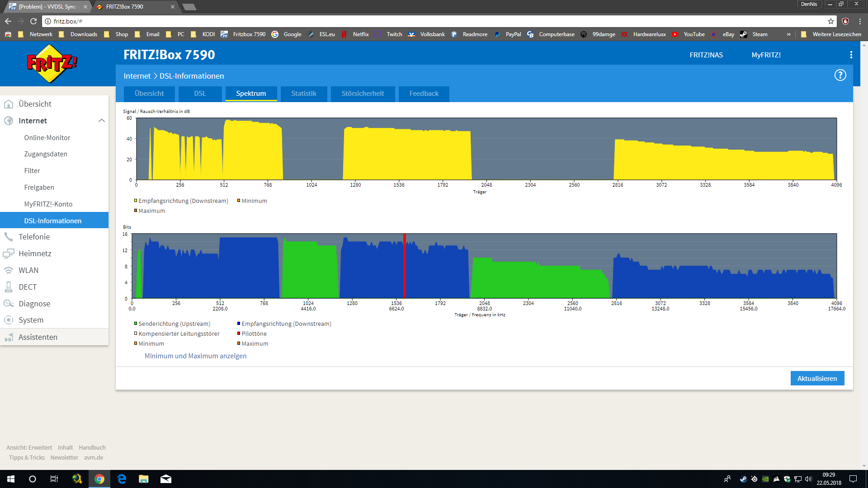The image size is (868, 488).
Task: Switch to the Statistik tab
Action: click(x=303, y=94)
